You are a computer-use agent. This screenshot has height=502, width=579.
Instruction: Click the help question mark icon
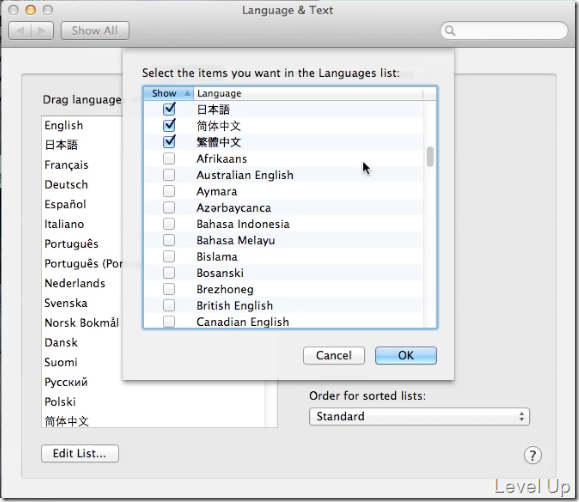point(532,455)
